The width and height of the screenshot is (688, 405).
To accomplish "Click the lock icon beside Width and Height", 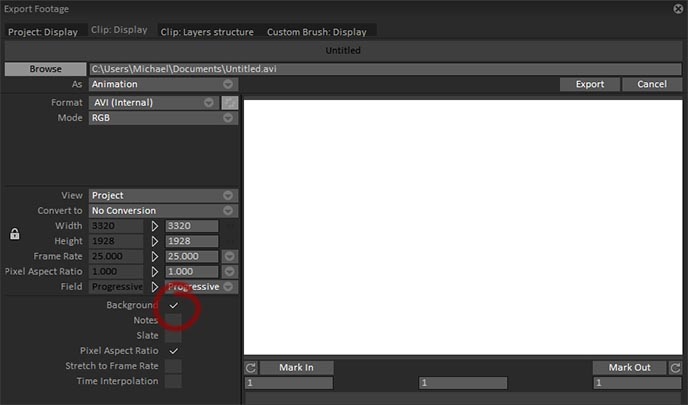I will click(14, 234).
